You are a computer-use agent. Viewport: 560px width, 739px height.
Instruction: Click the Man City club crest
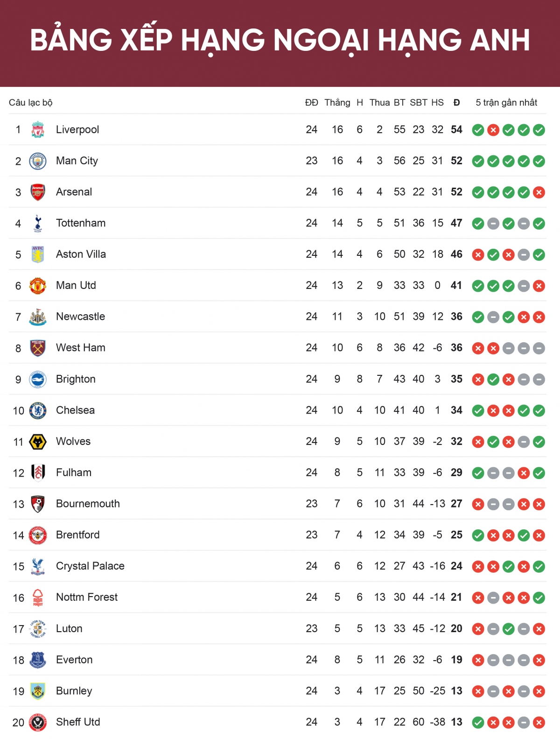click(x=38, y=161)
